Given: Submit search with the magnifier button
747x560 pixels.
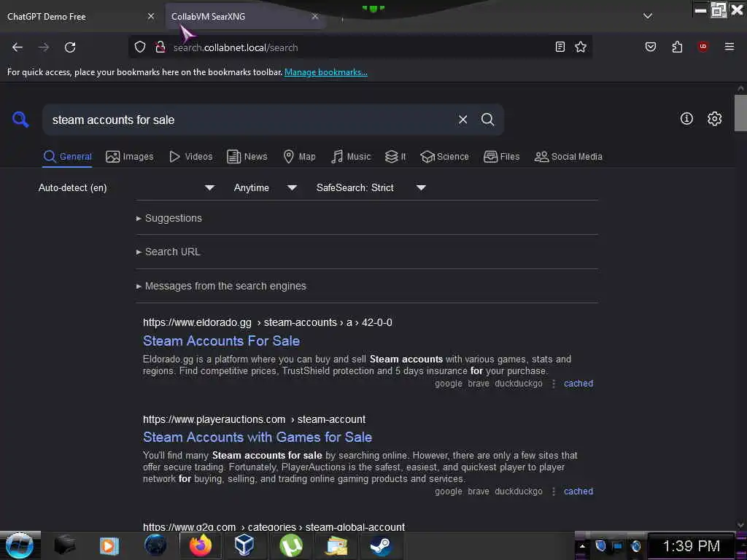Looking at the screenshot, I should tap(487, 120).
